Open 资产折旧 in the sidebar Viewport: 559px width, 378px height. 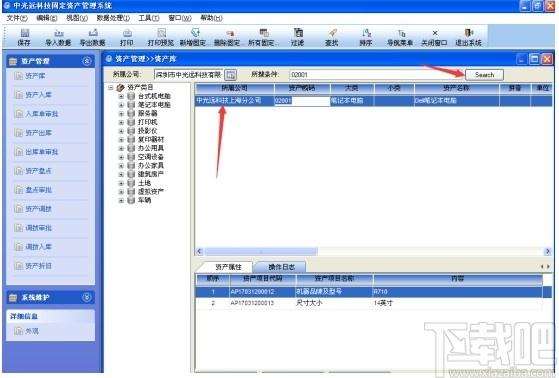point(33,266)
